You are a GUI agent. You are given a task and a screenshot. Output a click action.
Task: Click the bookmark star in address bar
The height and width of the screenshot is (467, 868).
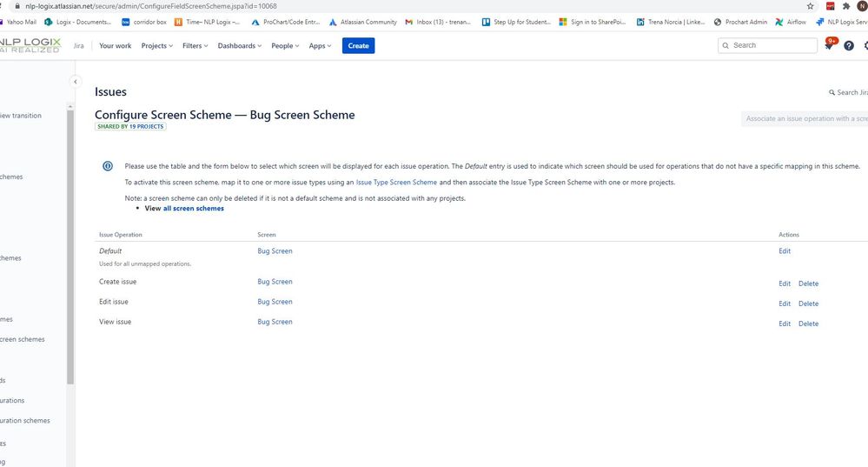(811, 6)
